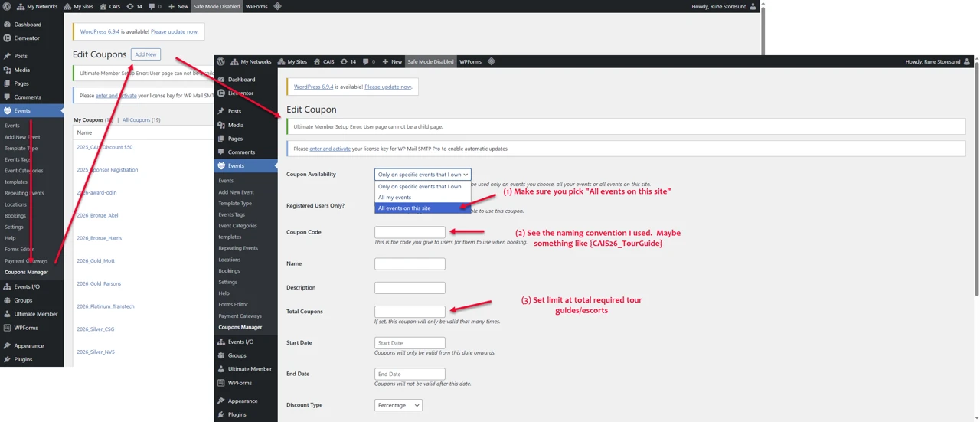Click Please update now link in background window
The image size is (980, 422).
174,31
